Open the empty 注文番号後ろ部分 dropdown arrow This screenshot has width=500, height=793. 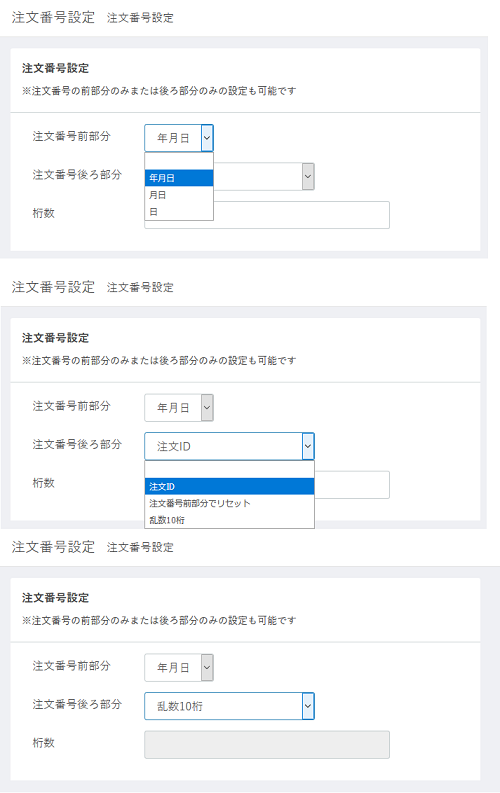click(308, 177)
